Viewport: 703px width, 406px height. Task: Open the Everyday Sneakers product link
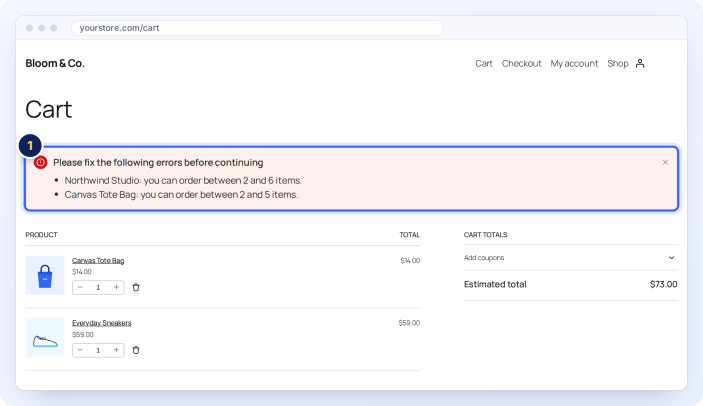102,323
